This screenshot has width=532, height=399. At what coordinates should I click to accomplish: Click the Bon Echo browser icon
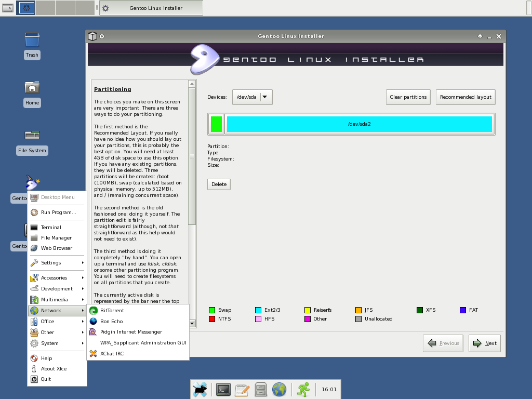tap(94, 321)
